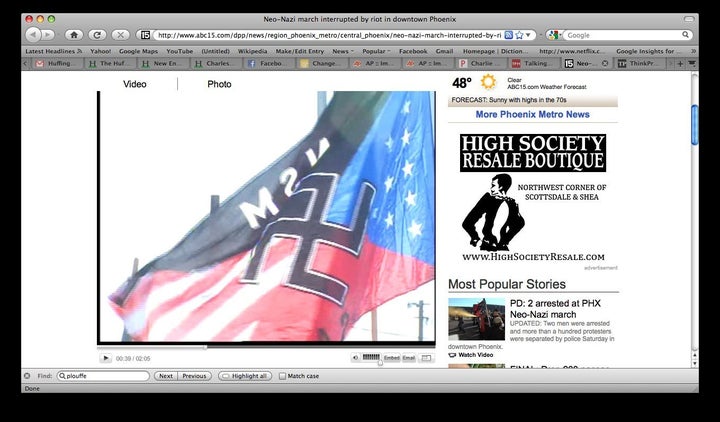Enable the Match case checkbox
This screenshot has width=720, height=422.
click(282, 376)
